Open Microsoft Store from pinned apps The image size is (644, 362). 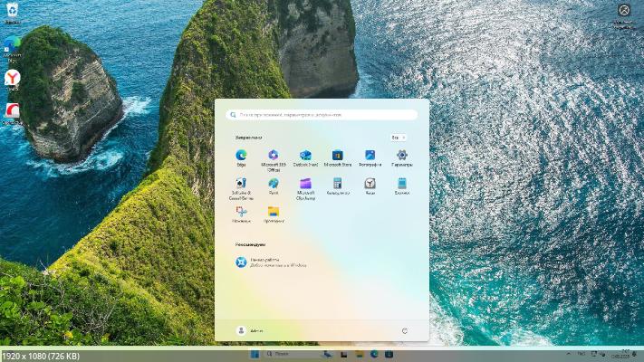(338, 157)
